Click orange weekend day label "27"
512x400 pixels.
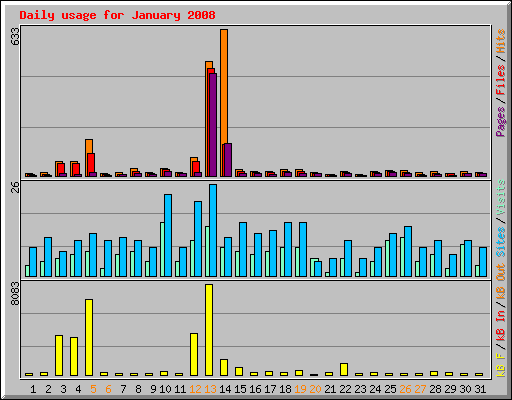[420, 389]
